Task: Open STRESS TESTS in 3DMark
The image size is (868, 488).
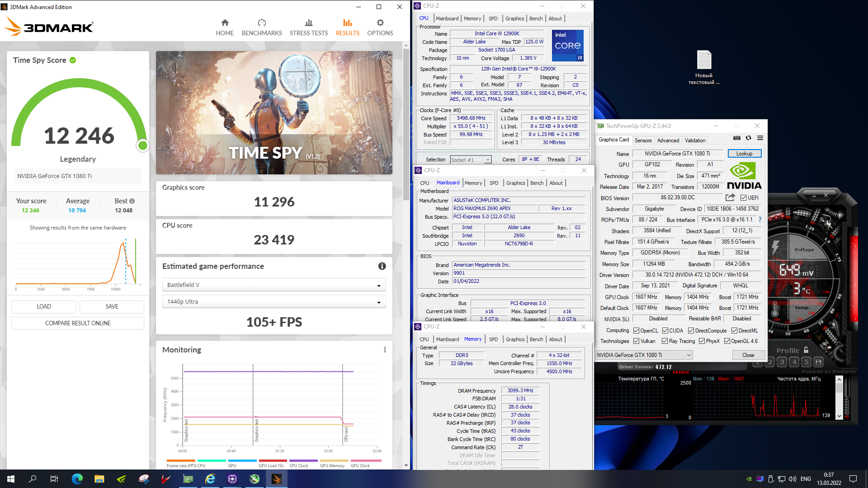Action: click(x=309, y=28)
